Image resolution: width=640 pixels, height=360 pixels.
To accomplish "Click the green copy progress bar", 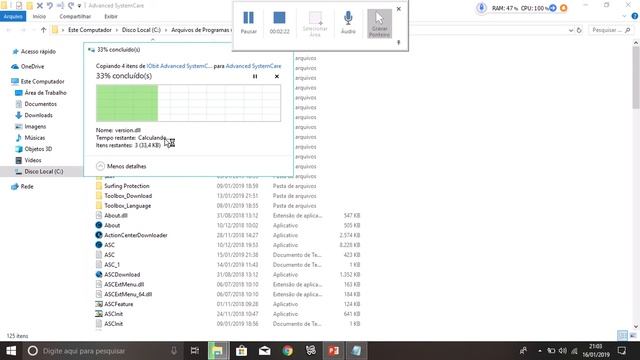I will (x=188, y=103).
